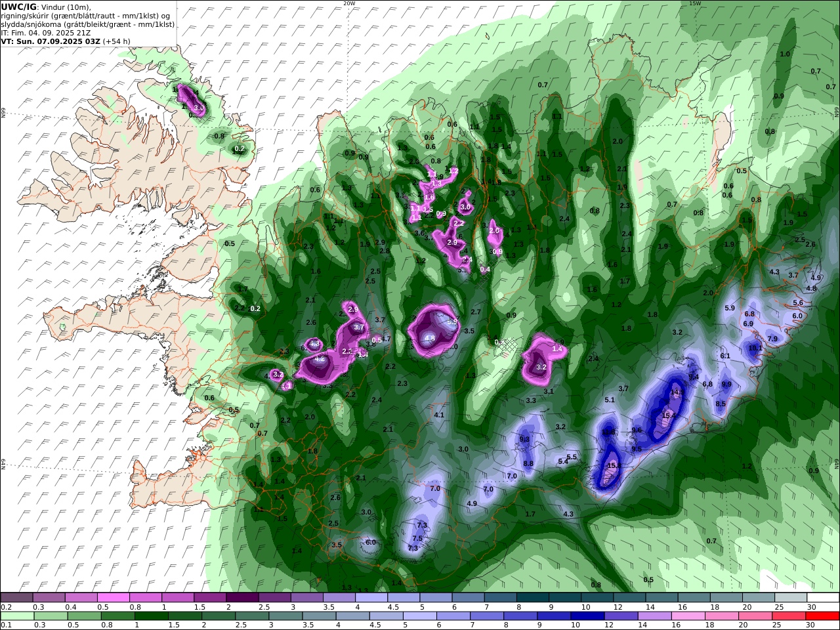Click the 7.5 rainfall value
Image resolution: width=840 pixels, height=630 pixels.
point(417,539)
